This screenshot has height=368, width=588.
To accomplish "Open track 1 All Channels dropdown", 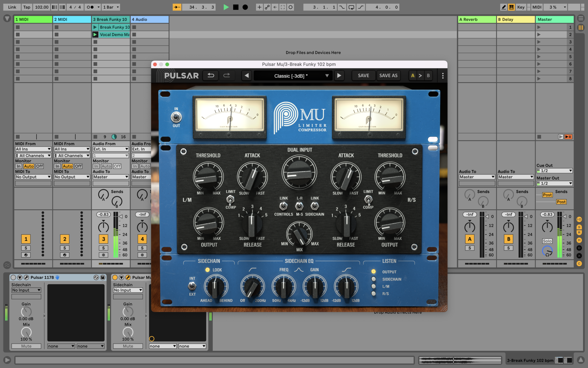I will point(33,156).
